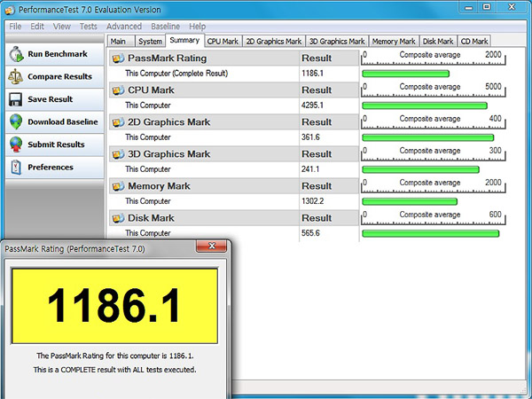
Task: Switch to the Disk Mark tab
Action: 438,41
